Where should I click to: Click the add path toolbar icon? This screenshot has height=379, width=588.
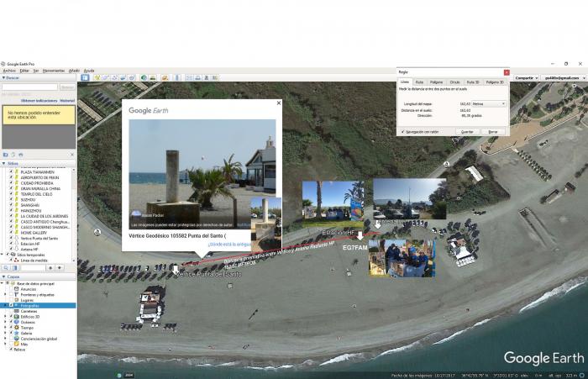coord(114,77)
